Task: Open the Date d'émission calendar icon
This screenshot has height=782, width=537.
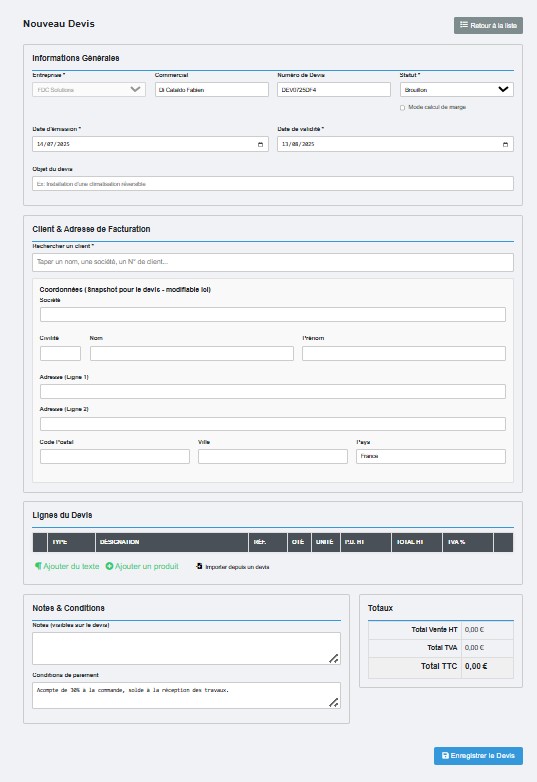Action: click(260, 145)
